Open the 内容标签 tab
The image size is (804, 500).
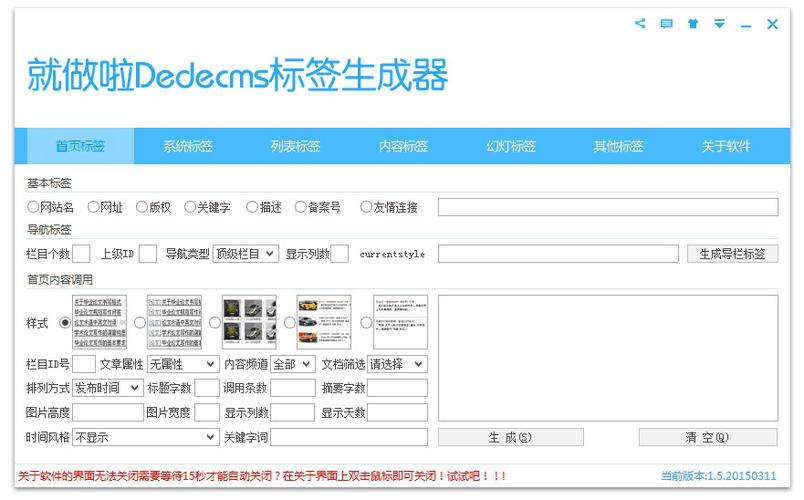coord(404,146)
